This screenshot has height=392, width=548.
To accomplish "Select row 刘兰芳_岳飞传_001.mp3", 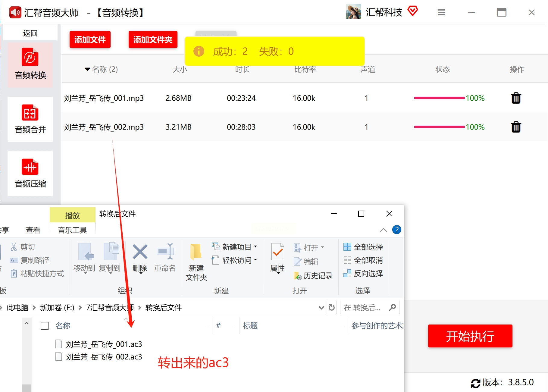I will [x=304, y=98].
